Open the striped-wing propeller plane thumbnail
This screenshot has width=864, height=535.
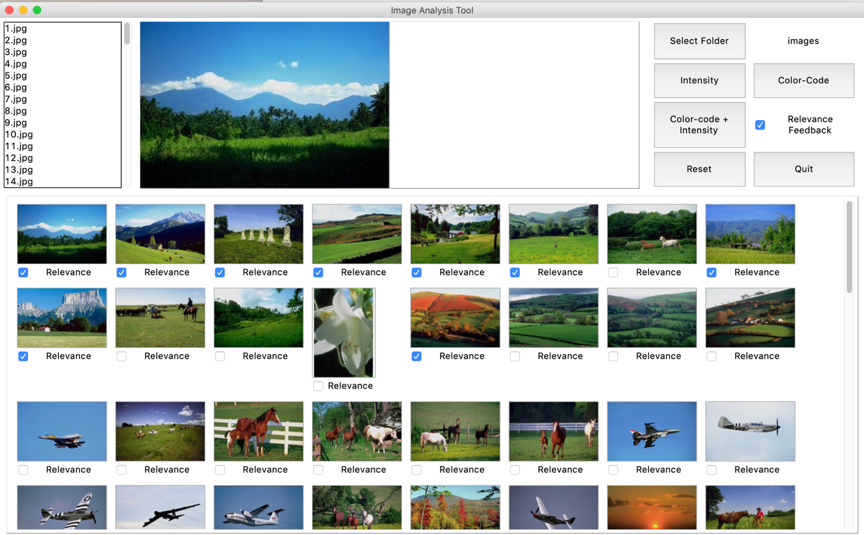[62, 507]
